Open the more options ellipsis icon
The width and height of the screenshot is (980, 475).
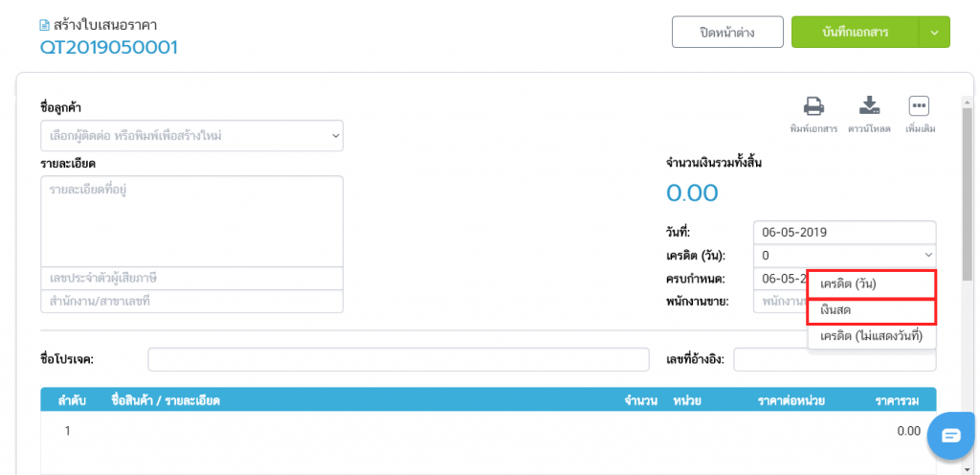point(919,106)
